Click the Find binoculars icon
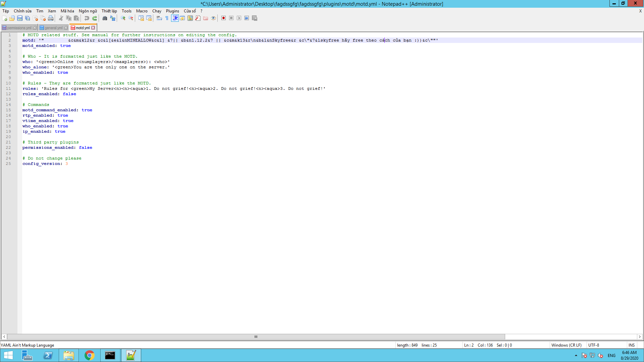Viewport: 644px width, 362px height. [105, 18]
